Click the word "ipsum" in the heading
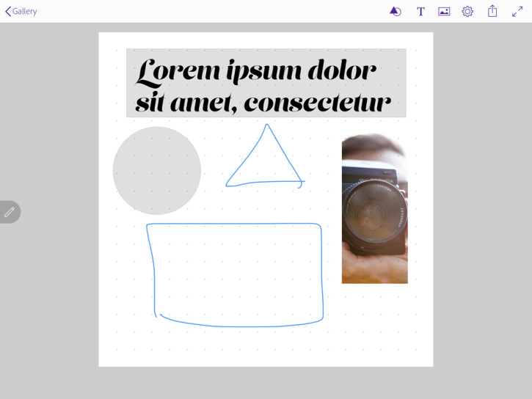 pyautogui.click(x=263, y=72)
